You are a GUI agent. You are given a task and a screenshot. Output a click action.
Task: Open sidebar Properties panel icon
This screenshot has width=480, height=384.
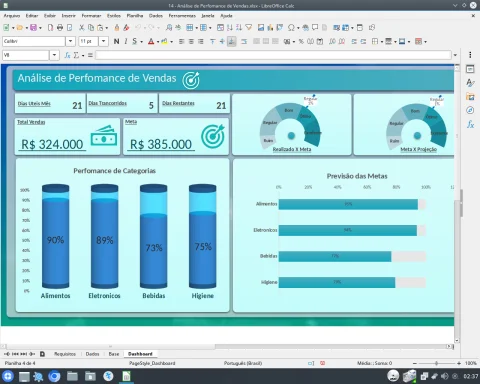pyautogui.click(x=470, y=69)
